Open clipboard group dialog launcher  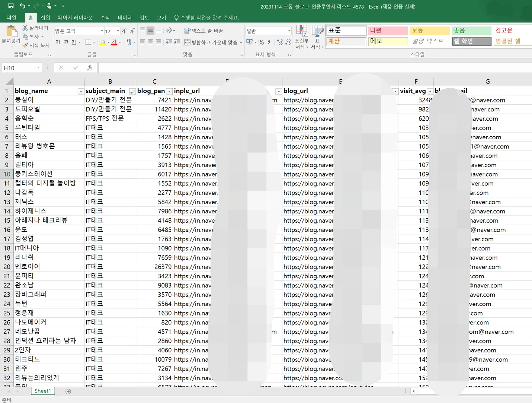50,55
